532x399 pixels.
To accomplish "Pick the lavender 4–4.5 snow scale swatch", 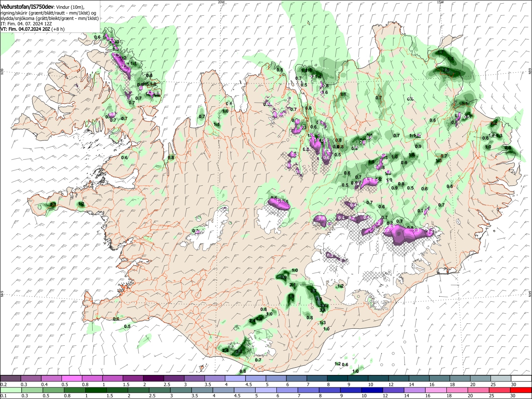I will coord(235,378).
